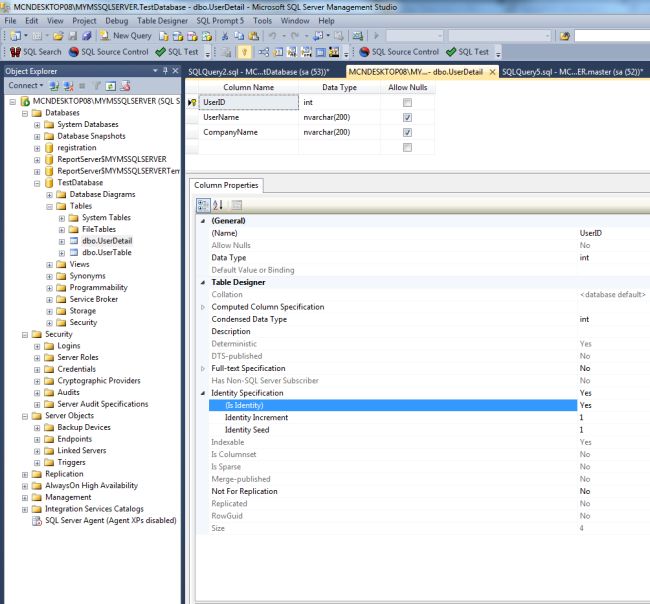Collapse the (General) property category
This screenshot has height=604, width=650.
pos(203,221)
